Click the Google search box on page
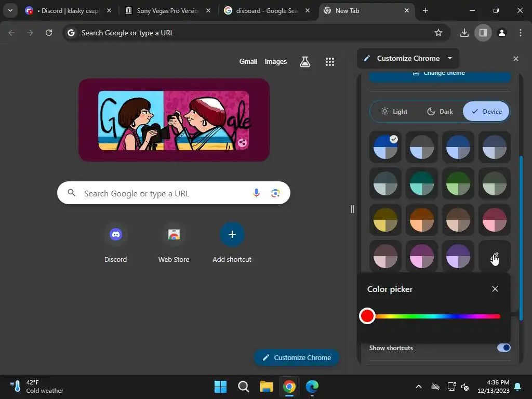The image size is (532, 399). (x=174, y=193)
